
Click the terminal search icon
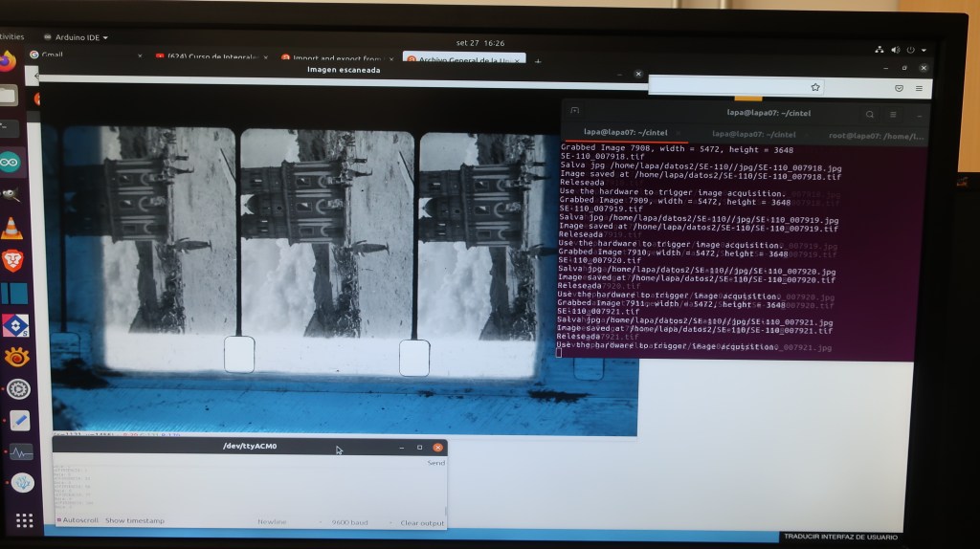[x=869, y=114]
